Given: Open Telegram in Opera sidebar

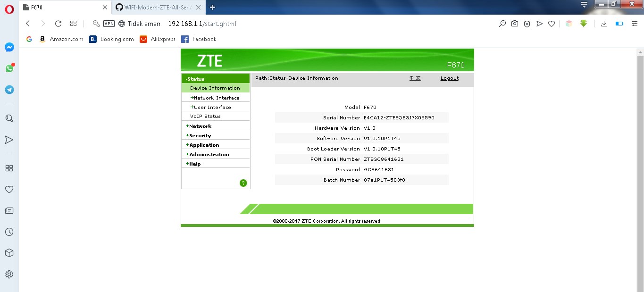Looking at the screenshot, I should [9, 90].
